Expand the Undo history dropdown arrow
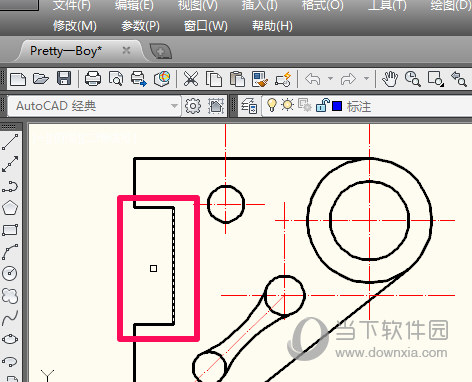 click(330, 79)
